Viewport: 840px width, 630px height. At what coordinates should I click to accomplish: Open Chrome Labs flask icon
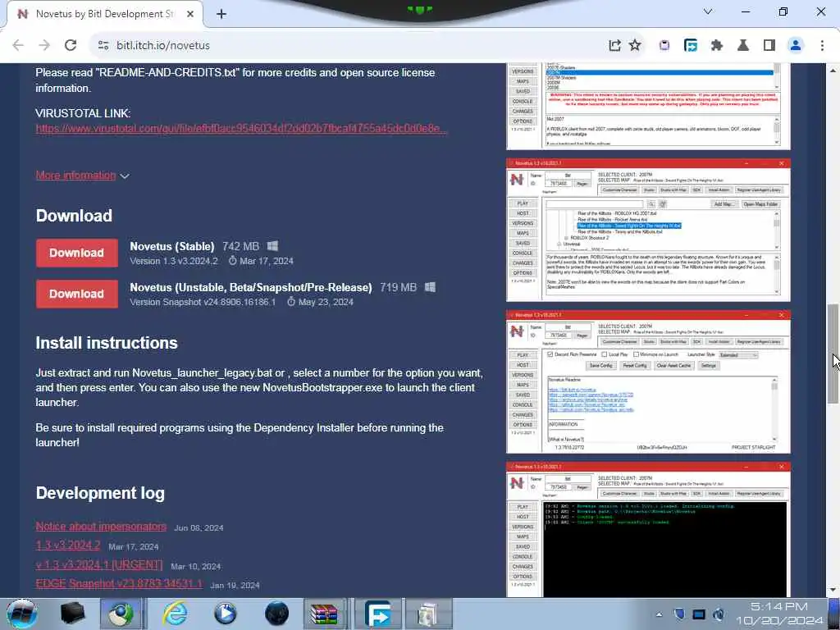click(x=743, y=46)
